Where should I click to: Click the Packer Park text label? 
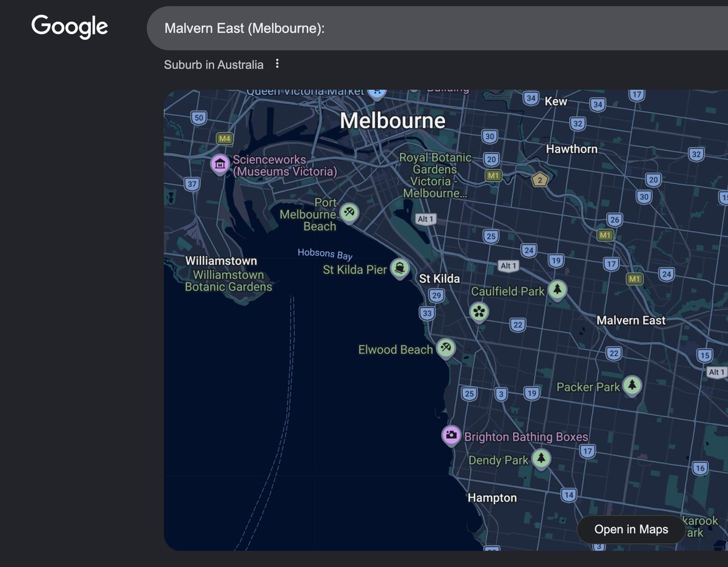pos(588,387)
